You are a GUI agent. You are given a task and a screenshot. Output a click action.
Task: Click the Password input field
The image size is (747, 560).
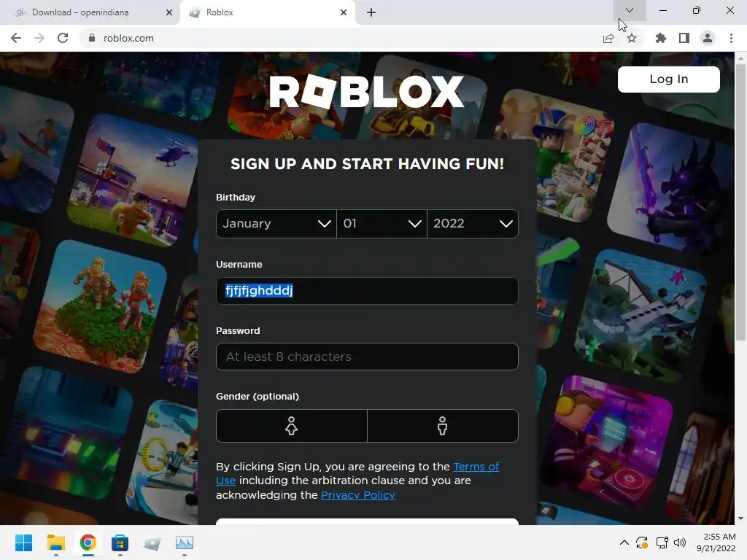(367, 357)
